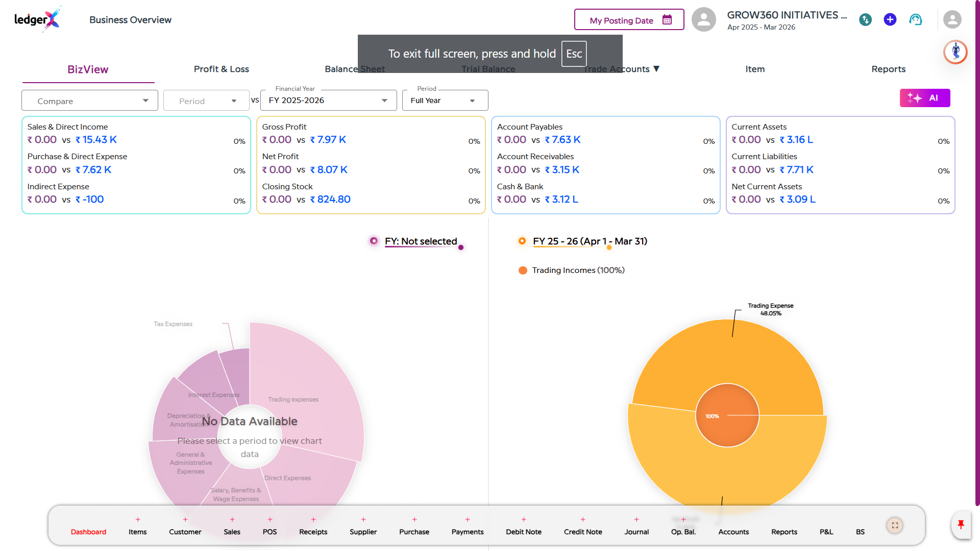Viewport: 980px width, 551px height.
Task: Open the calendar icon in My Posting Date
Action: pyautogui.click(x=667, y=20)
